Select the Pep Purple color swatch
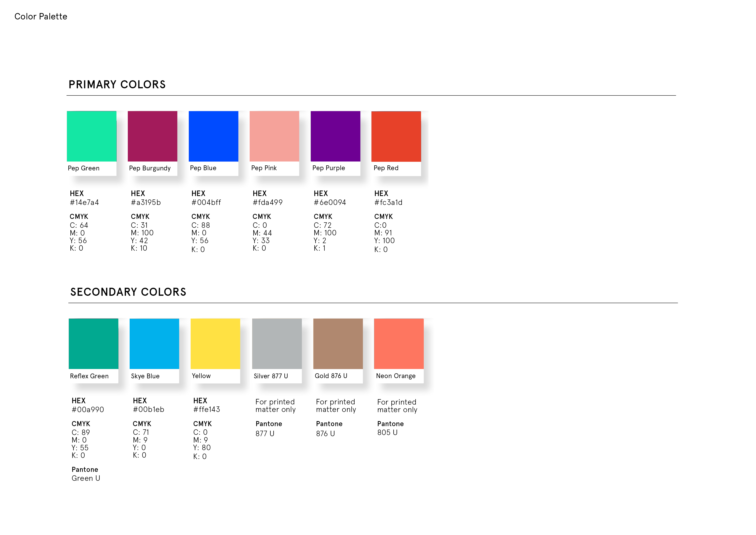This screenshot has height=535, width=756. click(x=335, y=136)
